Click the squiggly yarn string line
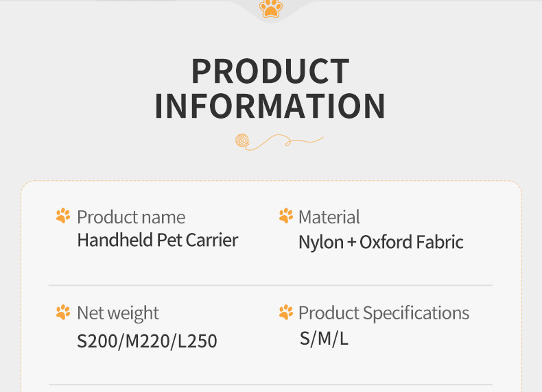This screenshot has height=392, width=542. click(x=287, y=142)
